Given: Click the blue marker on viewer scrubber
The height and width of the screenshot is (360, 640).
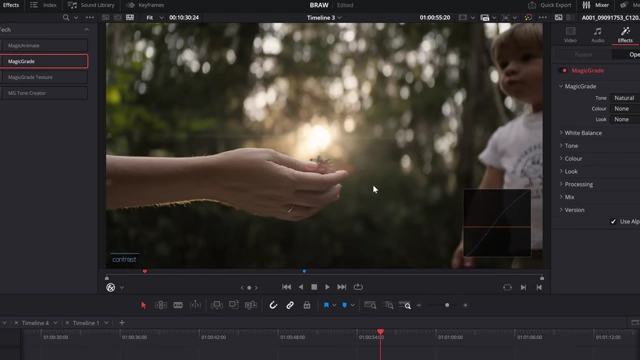Looking at the screenshot, I should (304, 271).
